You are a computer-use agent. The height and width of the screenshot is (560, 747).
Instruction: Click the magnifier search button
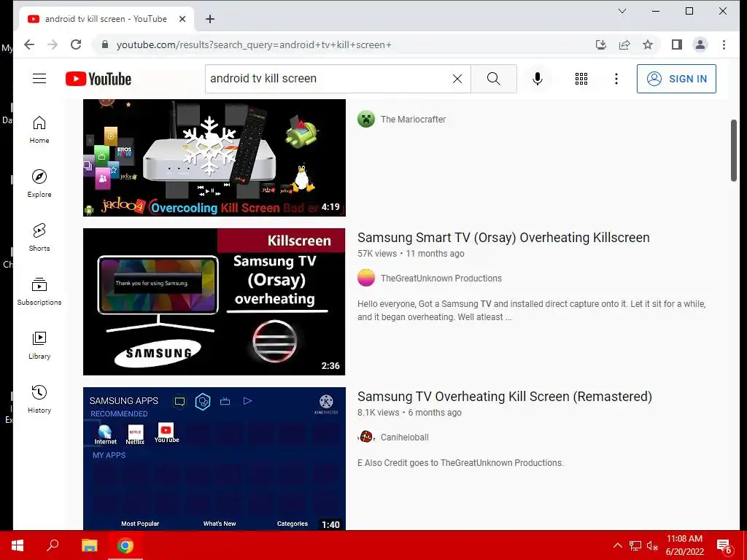point(494,79)
